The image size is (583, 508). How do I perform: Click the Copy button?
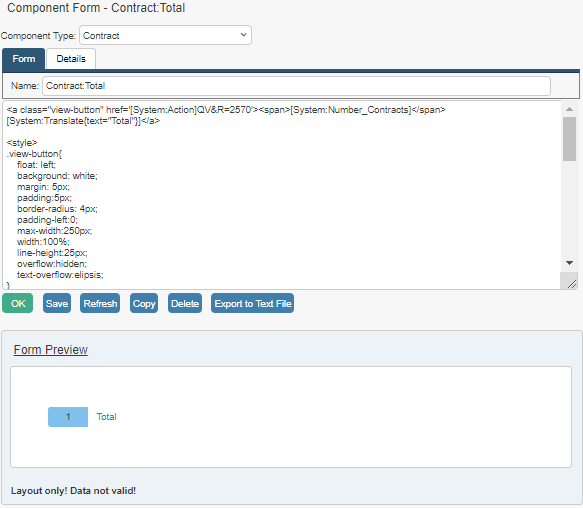(144, 303)
